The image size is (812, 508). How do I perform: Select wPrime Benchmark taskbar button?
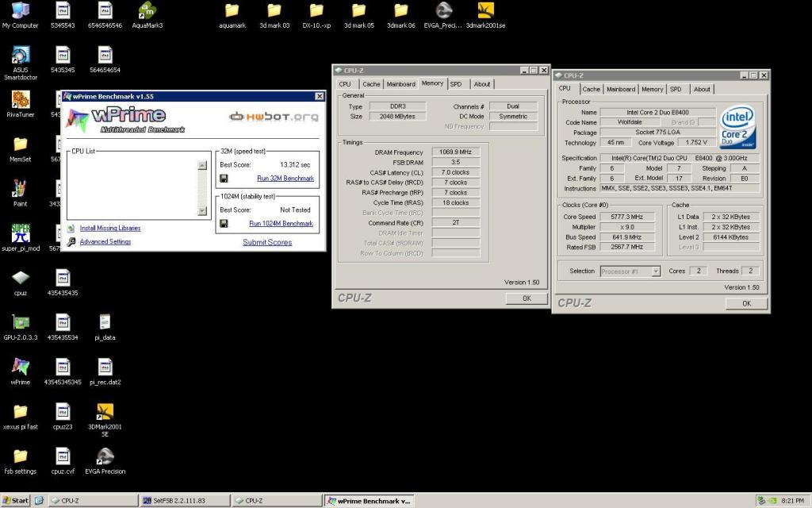pyautogui.click(x=369, y=501)
